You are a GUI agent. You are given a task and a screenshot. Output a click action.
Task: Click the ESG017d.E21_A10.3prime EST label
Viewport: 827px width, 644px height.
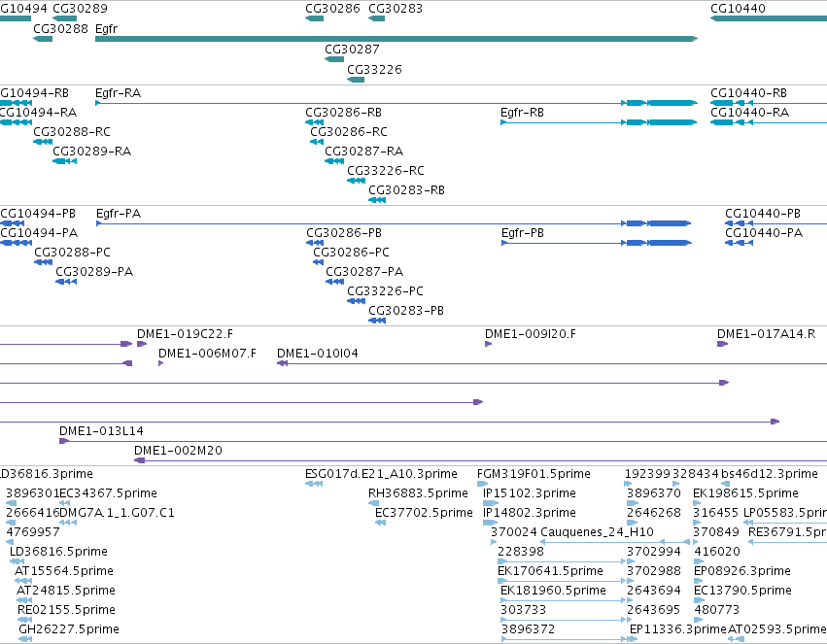coord(381,474)
